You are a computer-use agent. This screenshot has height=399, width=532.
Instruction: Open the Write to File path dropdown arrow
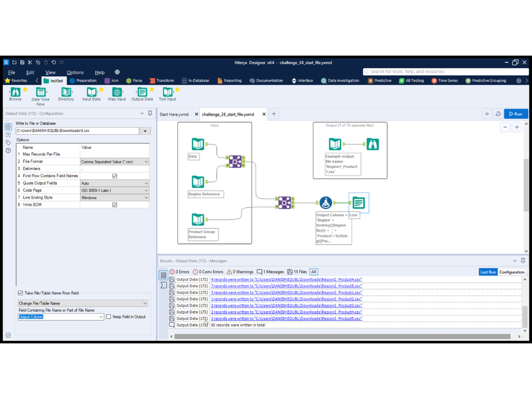[145, 131]
